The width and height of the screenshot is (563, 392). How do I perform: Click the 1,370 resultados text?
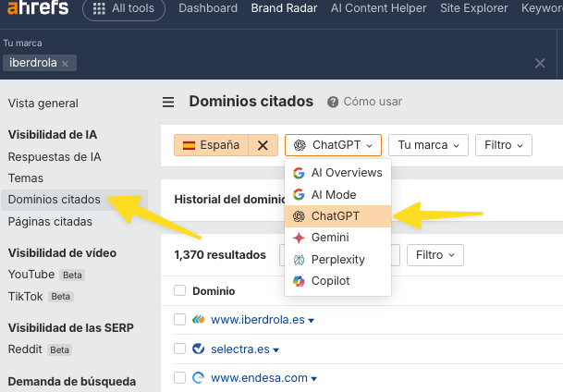[x=220, y=255]
